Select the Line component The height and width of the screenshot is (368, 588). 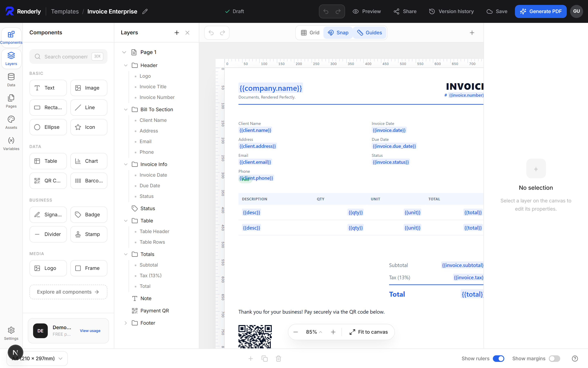[89, 107]
